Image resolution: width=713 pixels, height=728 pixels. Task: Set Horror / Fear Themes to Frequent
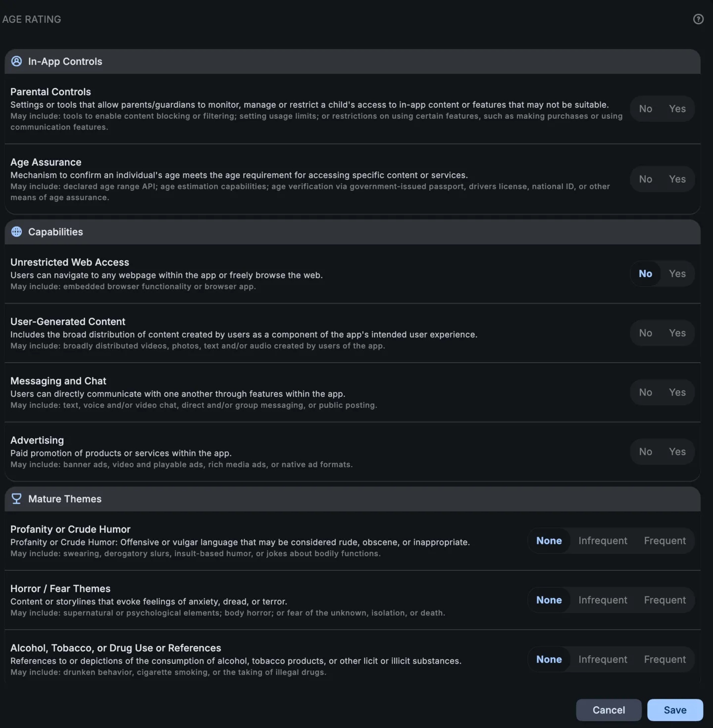[664, 600]
